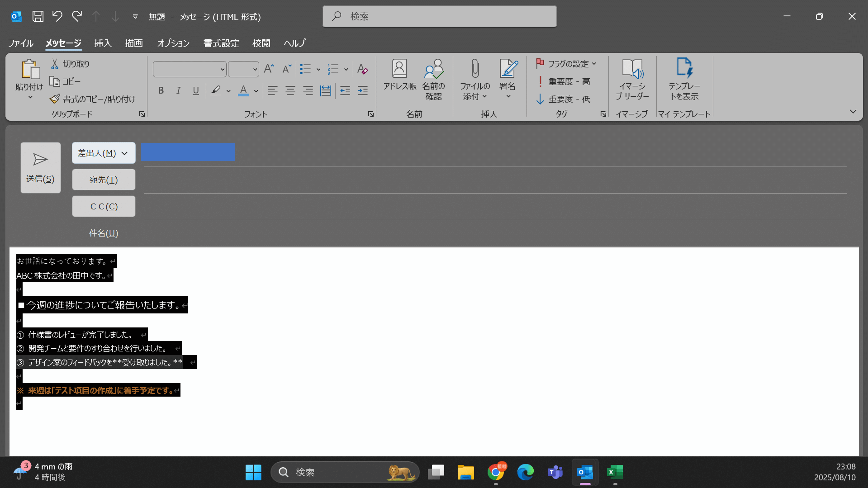This screenshot has width=868, height=488.
Task: Open the Windows Start menu
Action: (253, 472)
